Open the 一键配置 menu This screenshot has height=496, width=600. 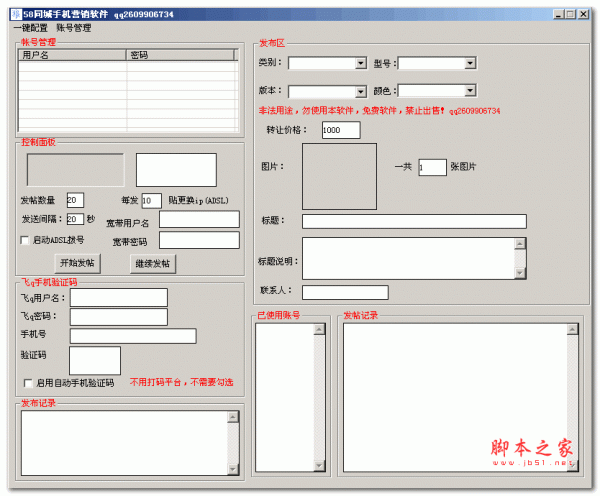31,28
